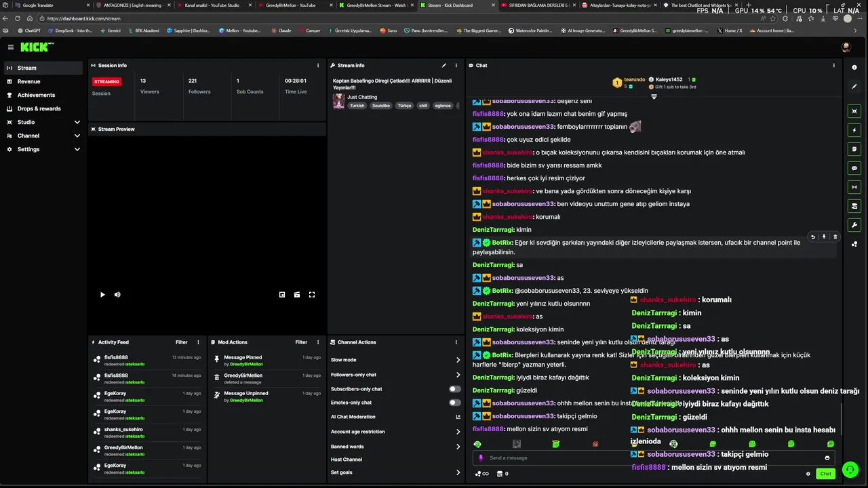Open AI Chat Moderation external link
Image resolution: width=868 pixels, height=488 pixels.
[x=458, y=417]
